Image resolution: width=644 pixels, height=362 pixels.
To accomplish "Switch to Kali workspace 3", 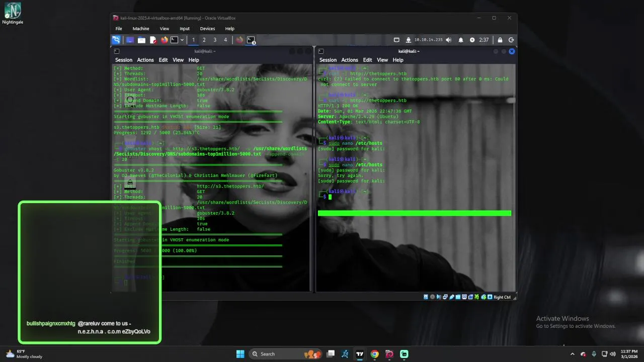I will pyautogui.click(x=215, y=40).
